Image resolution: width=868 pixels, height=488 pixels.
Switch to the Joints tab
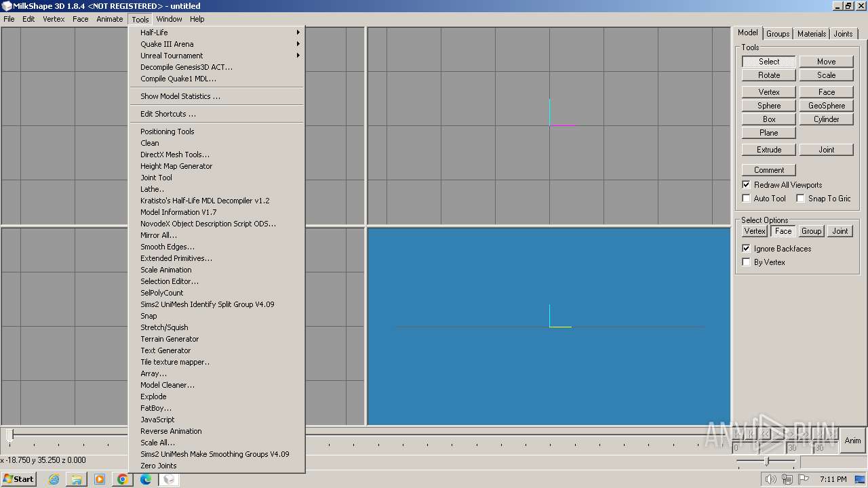click(x=843, y=34)
